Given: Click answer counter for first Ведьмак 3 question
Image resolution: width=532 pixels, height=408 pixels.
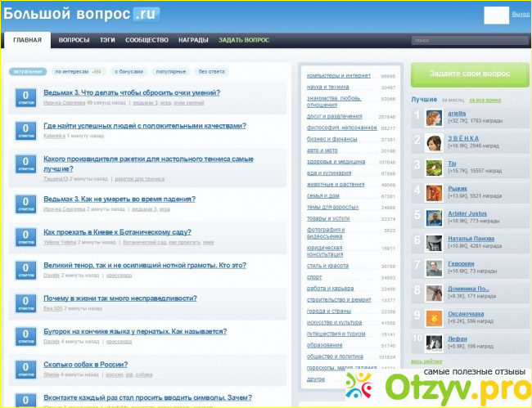Looking at the screenshot, I should [x=25, y=97].
